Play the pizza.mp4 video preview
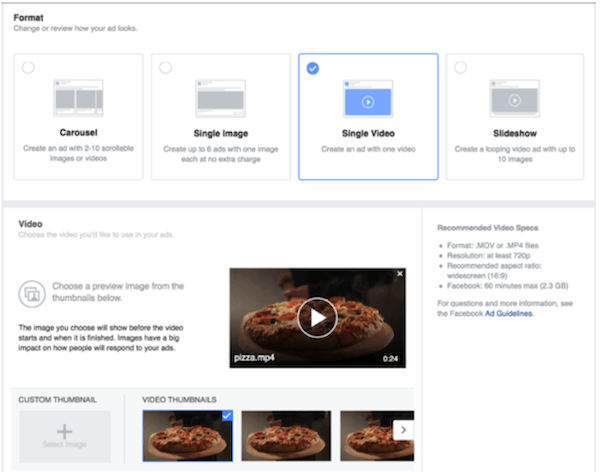Image resolution: width=600 pixels, height=472 pixels. pos(317,318)
